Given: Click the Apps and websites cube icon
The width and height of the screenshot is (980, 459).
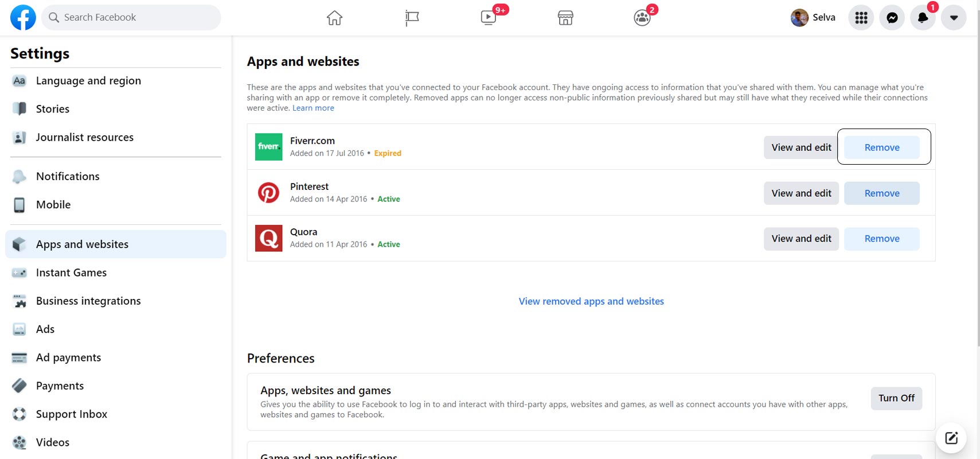Looking at the screenshot, I should pos(19,244).
